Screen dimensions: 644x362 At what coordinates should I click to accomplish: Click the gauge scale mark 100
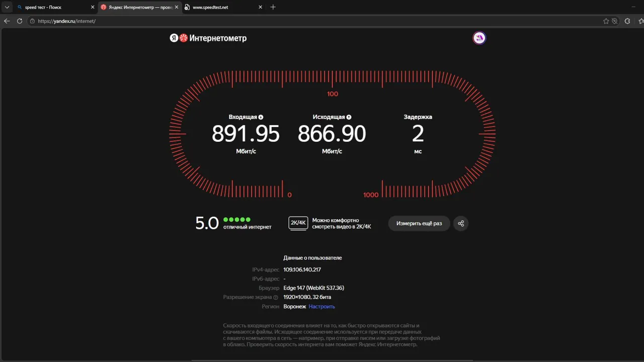point(333,94)
